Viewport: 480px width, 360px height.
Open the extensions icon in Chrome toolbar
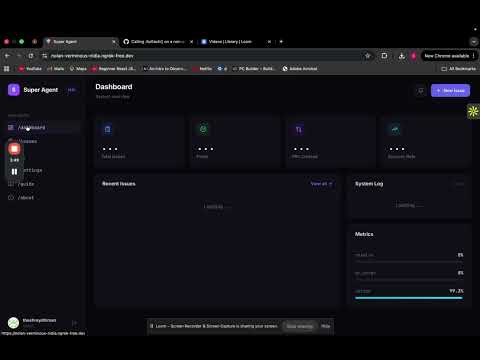pyautogui.click(x=384, y=56)
